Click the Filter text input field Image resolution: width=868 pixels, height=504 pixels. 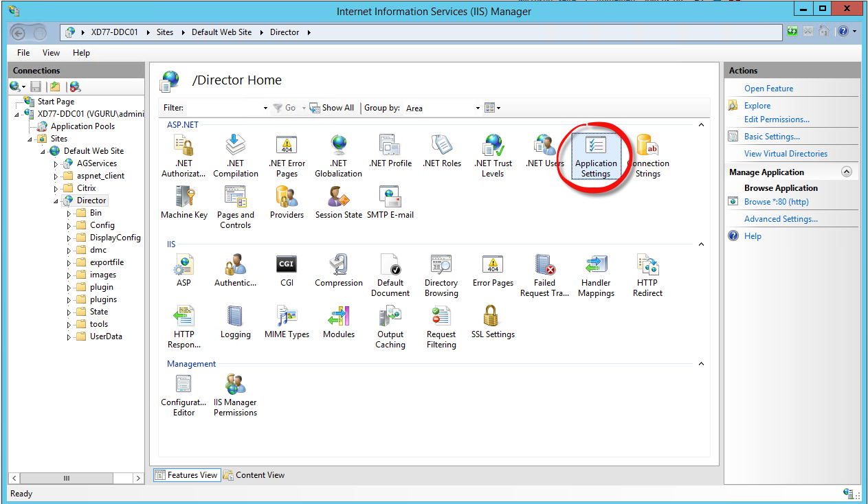click(224, 108)
